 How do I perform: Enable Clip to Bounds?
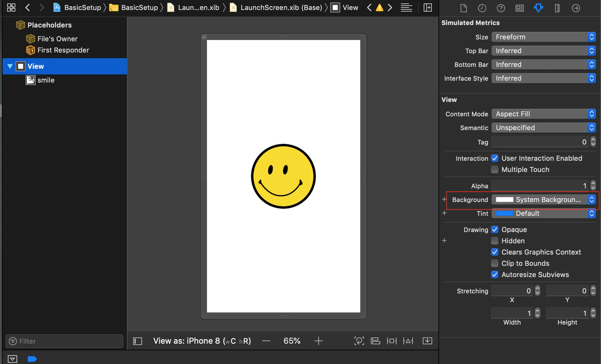(495, 263)
